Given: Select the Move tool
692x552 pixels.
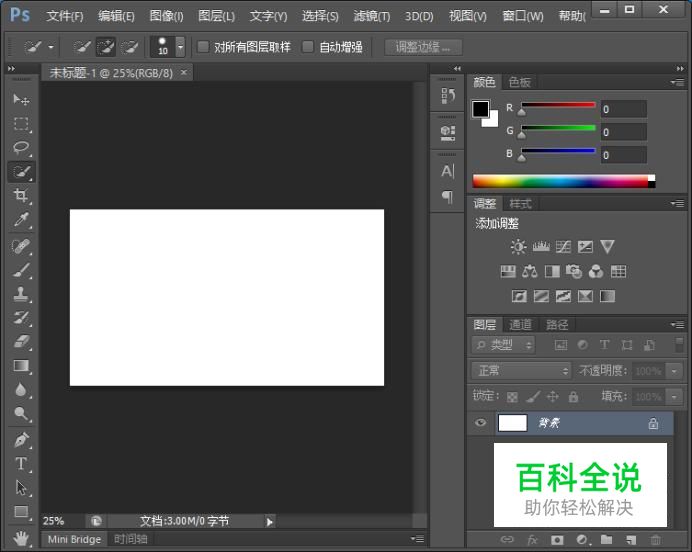Looking at the screenshot, I should coord(21,100).
